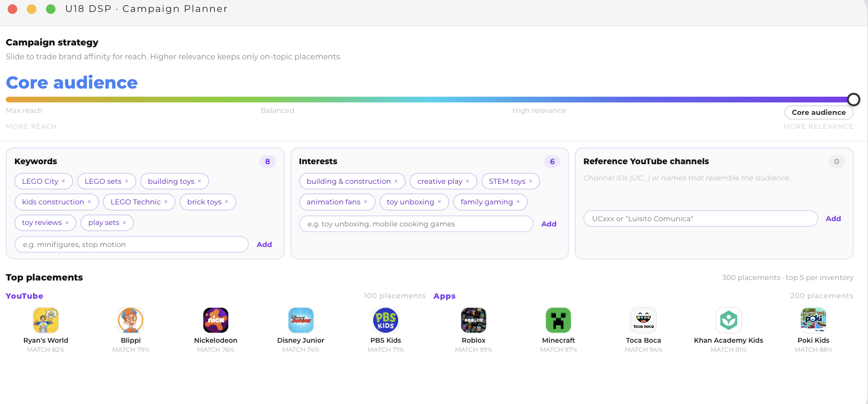868x404 pixels.
Task: Remove the toy unboxing interest
Action: (439, 202)
